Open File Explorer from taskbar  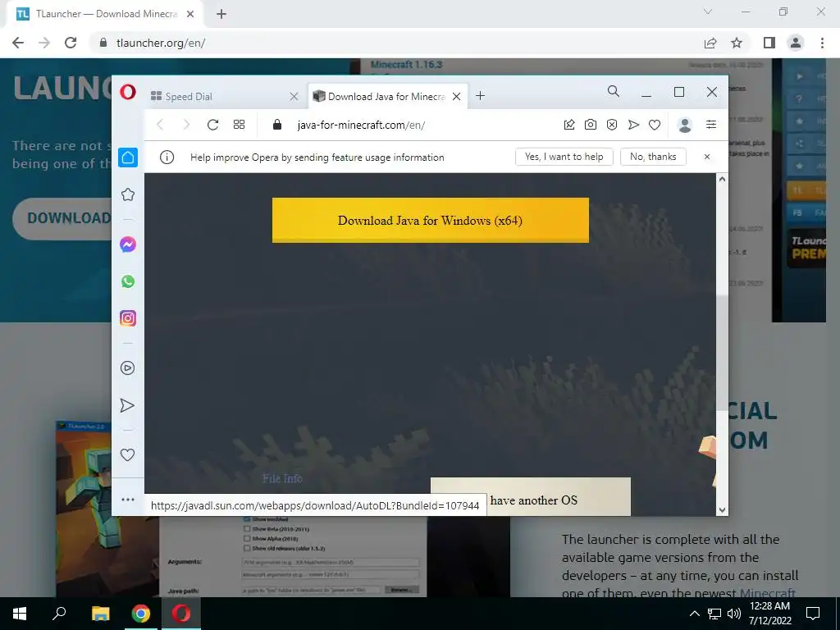coord(100,614)
